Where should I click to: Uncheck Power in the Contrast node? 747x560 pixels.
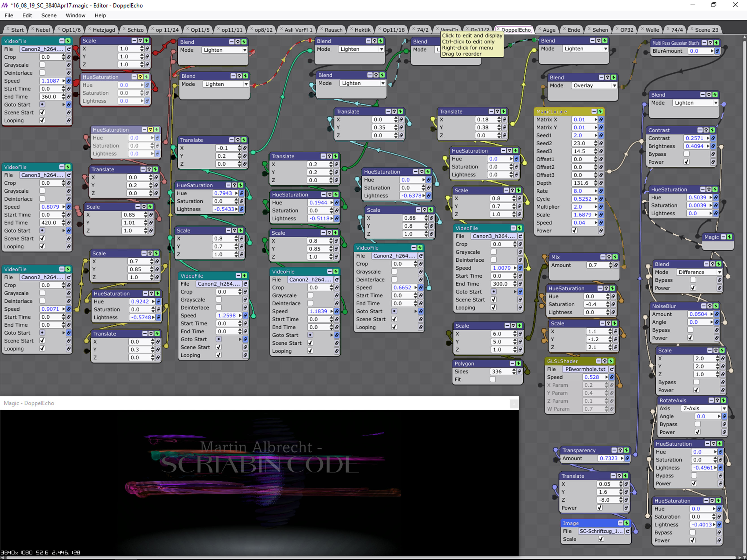click(686, 162)
